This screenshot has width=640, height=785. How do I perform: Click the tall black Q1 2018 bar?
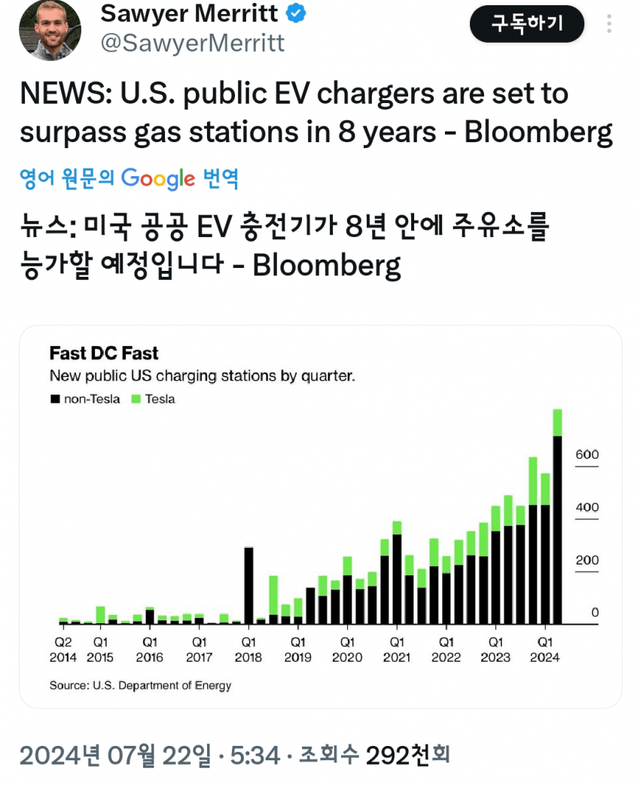tap(248, 586)
